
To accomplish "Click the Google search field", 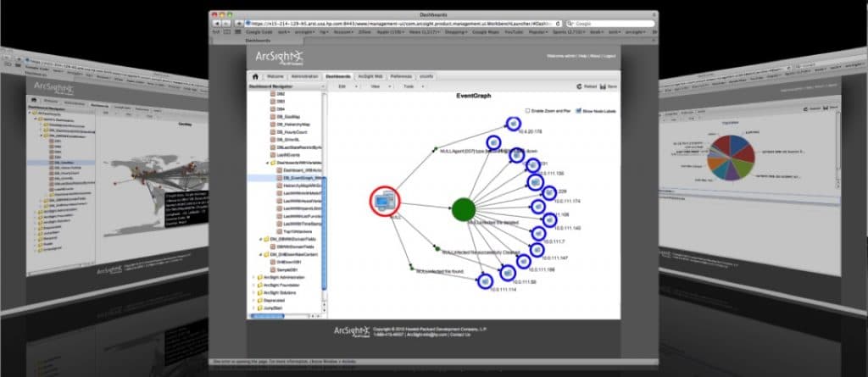I will pyautogui.click(x=610, y=24).
